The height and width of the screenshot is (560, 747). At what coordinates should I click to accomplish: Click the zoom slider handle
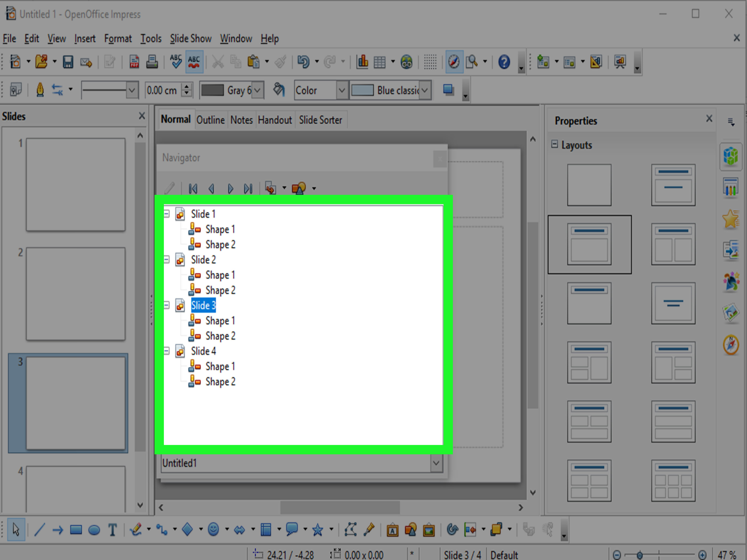pyautogui.click(x=640, y=555)
